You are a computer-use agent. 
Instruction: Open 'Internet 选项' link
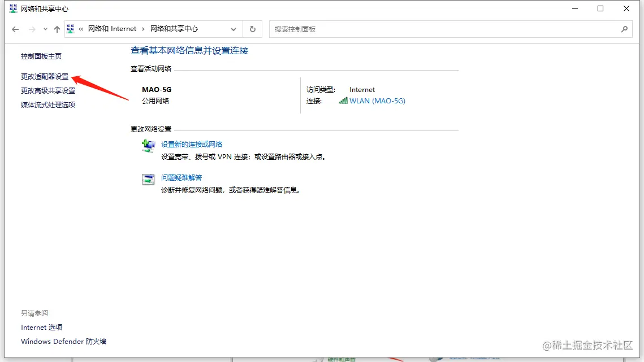[41, 328]
